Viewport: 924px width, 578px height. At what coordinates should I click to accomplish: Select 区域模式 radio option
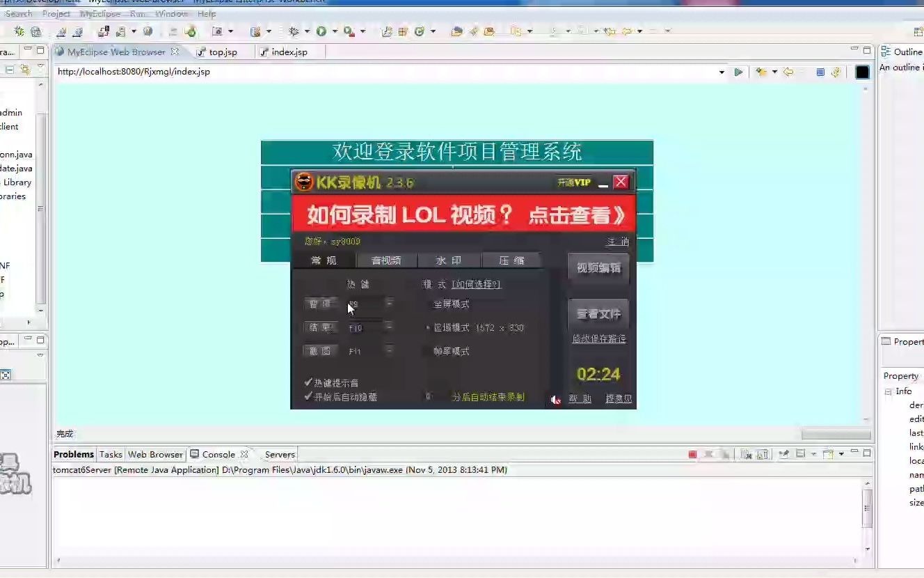[x=428, y=327]
